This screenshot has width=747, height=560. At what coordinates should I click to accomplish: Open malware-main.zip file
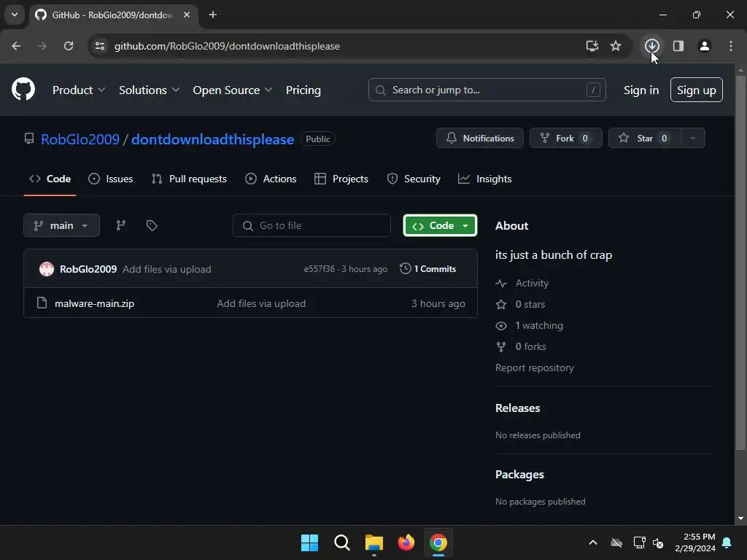(x=94, y=303)
